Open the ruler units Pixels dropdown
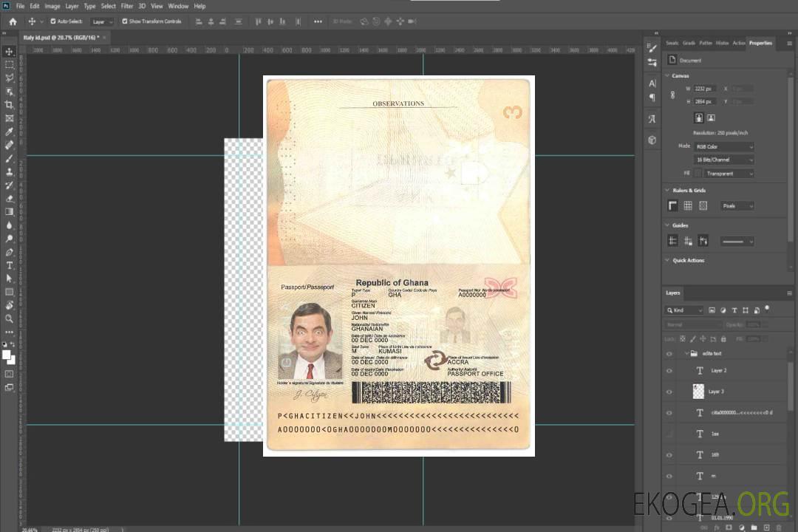Image resolution: width=798 pixels, height=532 pixels. pos(737,205)
